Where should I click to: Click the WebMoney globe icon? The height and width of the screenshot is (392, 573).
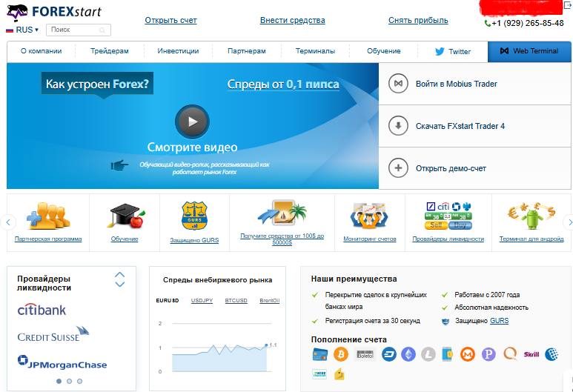552,354
